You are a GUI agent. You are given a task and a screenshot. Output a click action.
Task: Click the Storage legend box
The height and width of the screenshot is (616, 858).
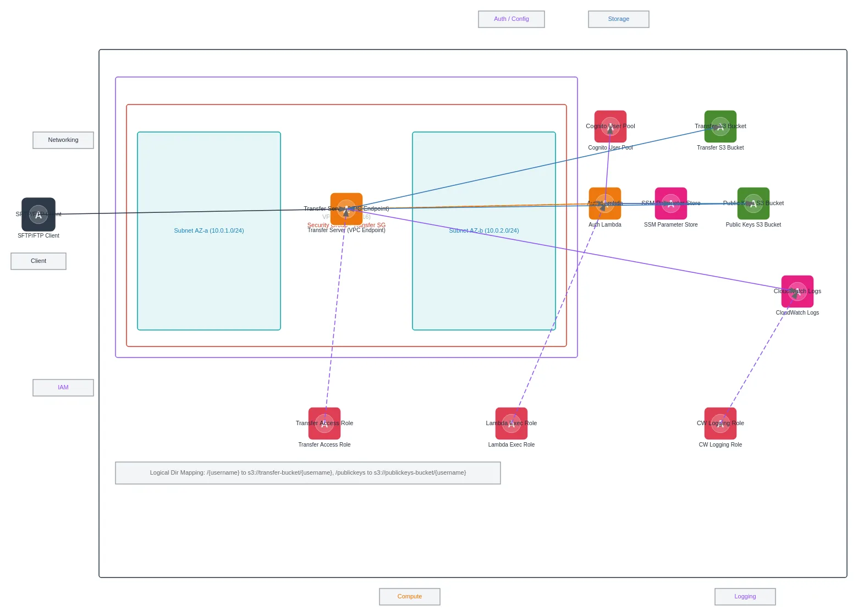pyautogui.click(x=619, y=19)
